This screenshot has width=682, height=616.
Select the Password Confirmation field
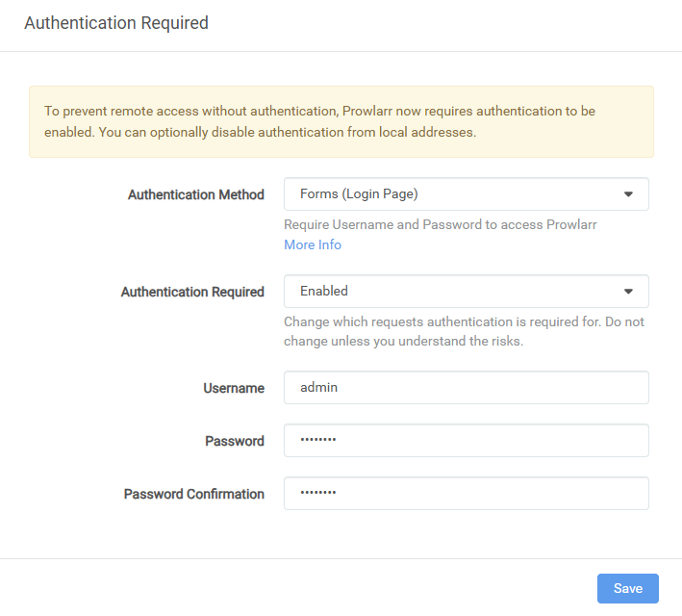[x=466, y=494]
